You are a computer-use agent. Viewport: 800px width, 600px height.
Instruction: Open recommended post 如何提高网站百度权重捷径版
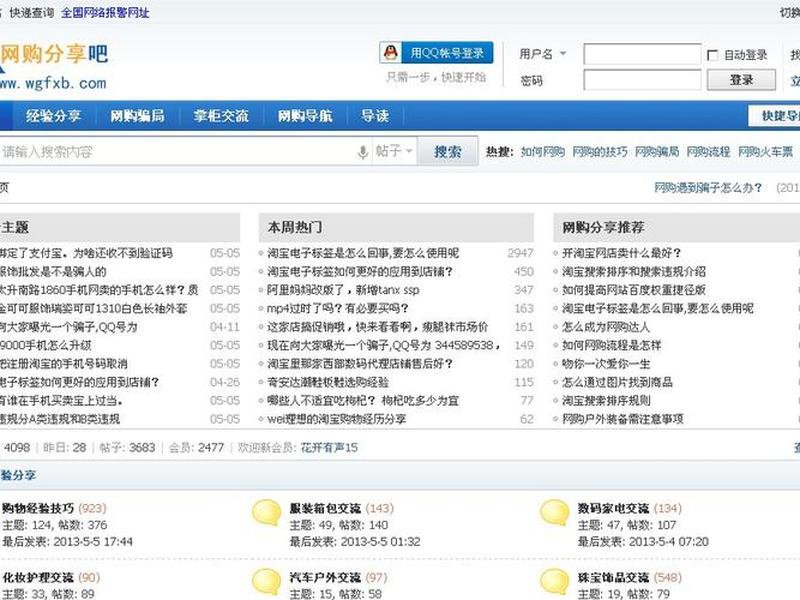(x=634, y=290)
